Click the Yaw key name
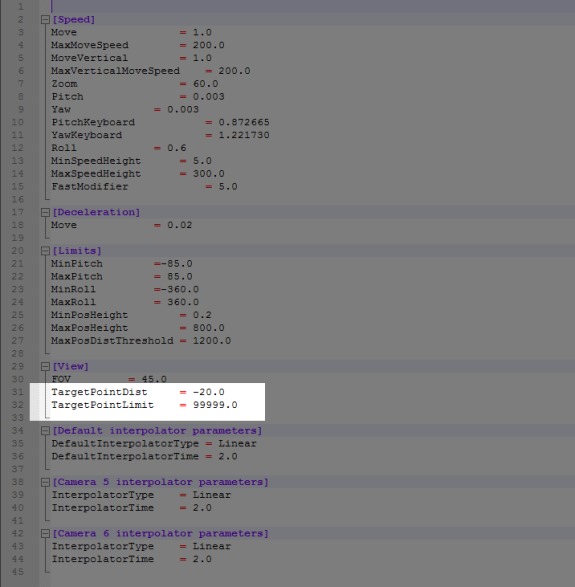Screen dimensions: 575x587 coord(61,109)
